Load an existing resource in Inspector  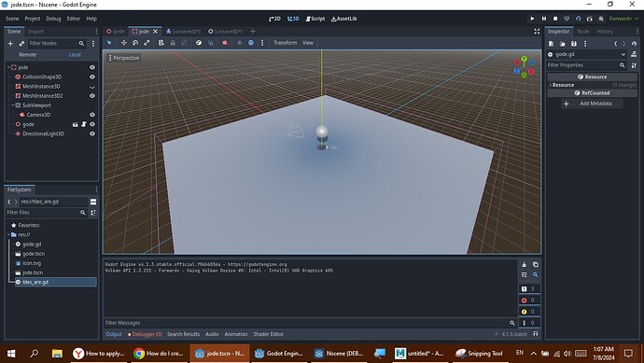pyautogui.click(x=562, y=44)
